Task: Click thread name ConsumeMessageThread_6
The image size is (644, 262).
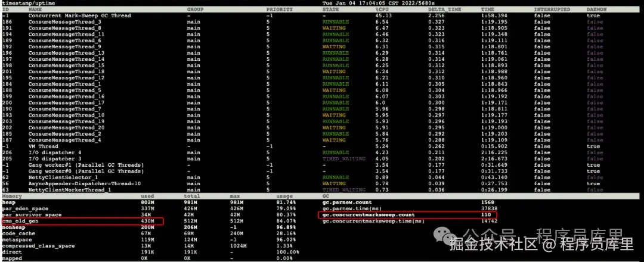Action: pos(64,40)
